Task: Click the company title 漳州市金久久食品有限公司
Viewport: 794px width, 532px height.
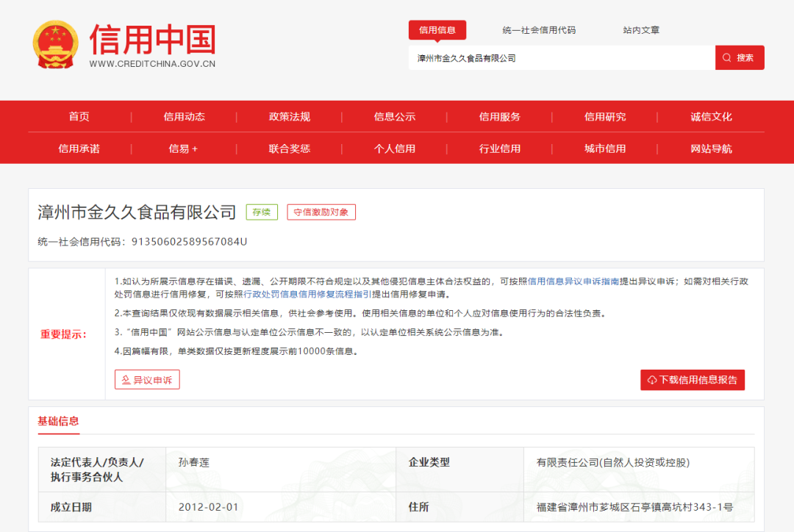Action: tap(137, 212)
